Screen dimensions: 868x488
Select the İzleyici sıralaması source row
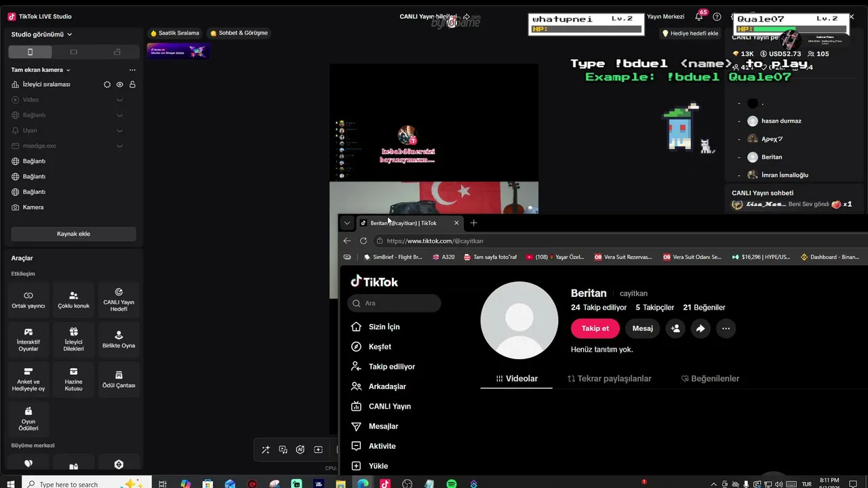73,85
